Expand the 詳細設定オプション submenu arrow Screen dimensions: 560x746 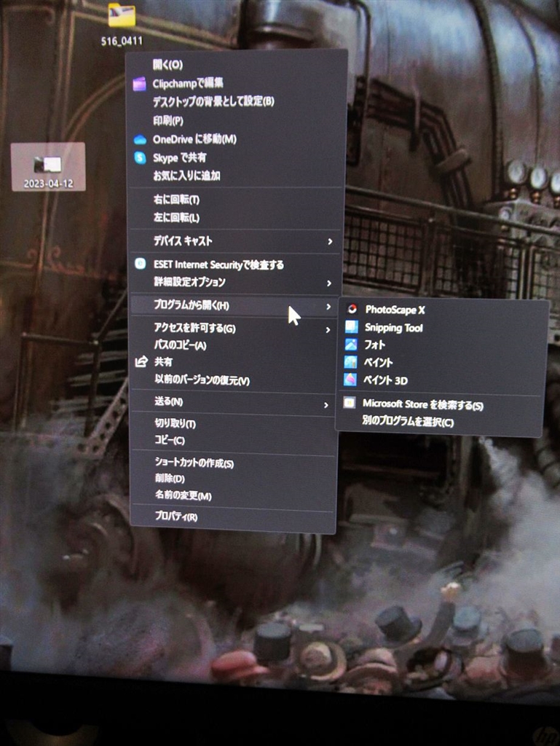329,283
